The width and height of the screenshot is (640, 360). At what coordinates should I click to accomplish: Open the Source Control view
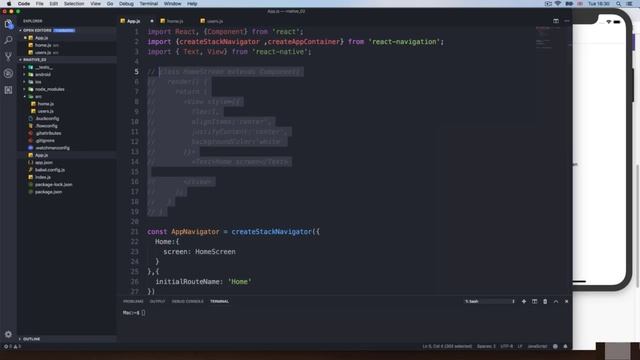(9, 57)
